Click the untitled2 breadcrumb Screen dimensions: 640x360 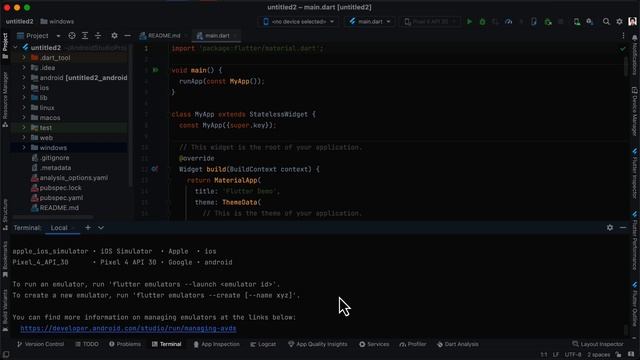pos(20,21)
